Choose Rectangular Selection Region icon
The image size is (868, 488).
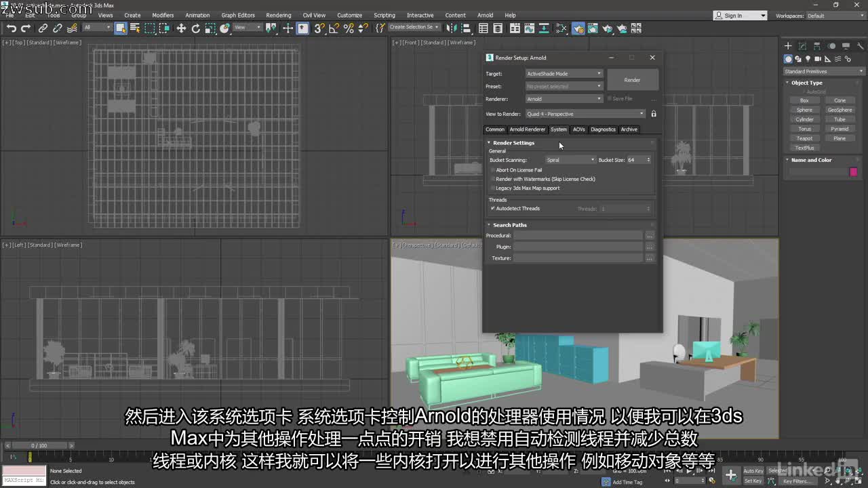(150, 28)
